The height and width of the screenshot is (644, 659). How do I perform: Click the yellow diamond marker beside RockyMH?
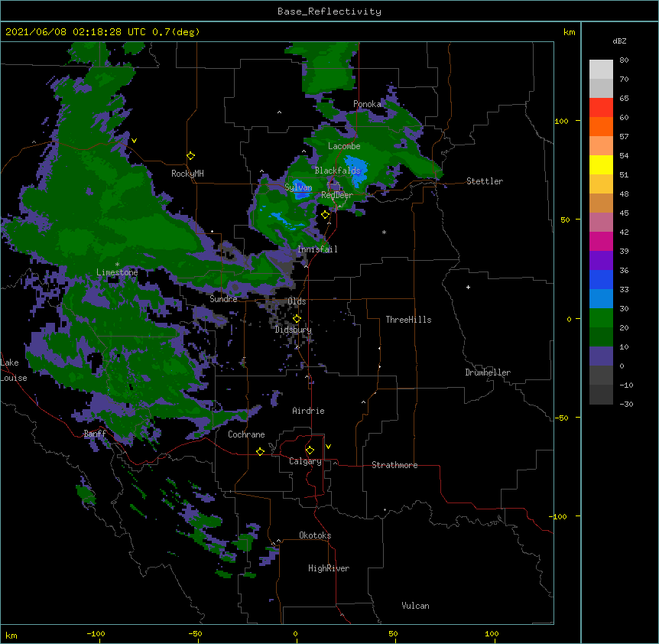point(190,156)
